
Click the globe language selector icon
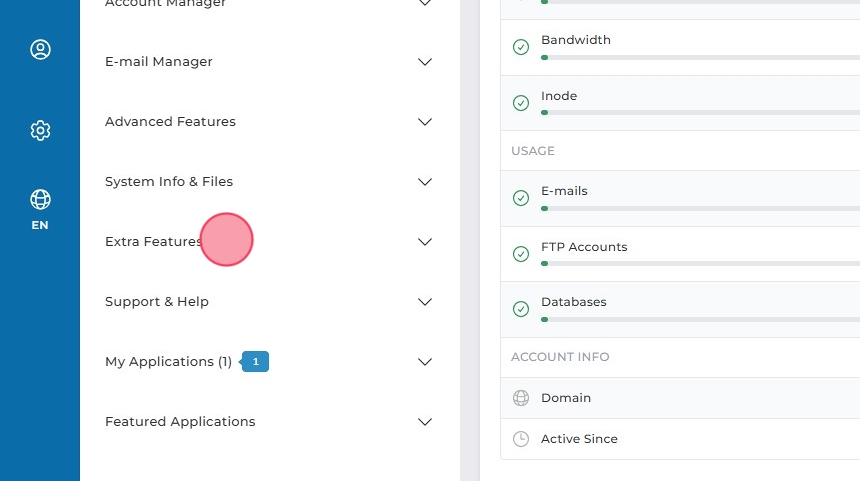click(x=40, y=199)
